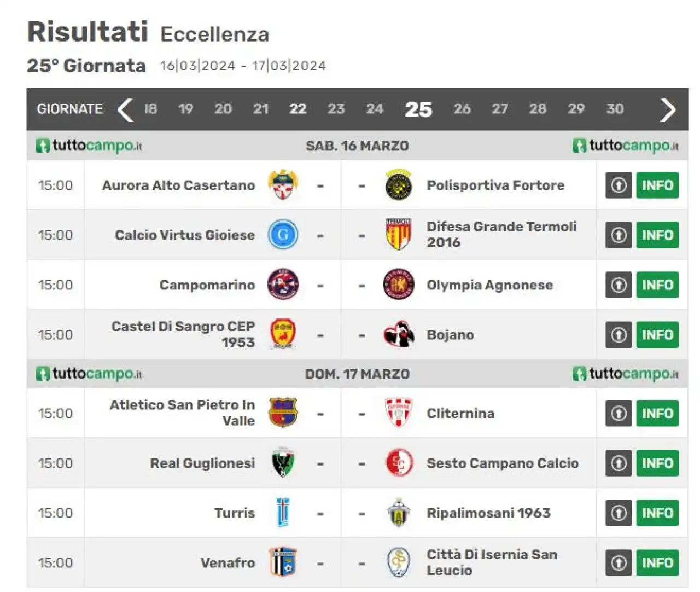Switch to giornata 22

click(297, 109)
